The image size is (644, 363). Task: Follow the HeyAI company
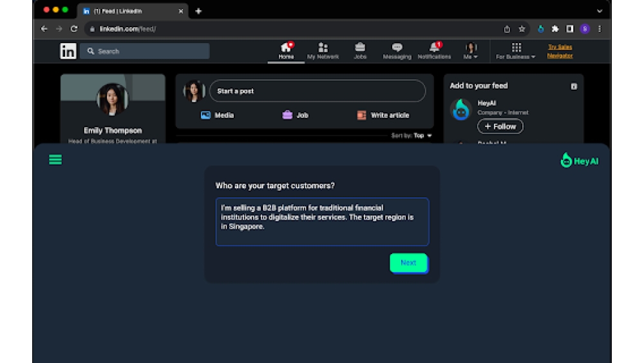click(500, 126)
